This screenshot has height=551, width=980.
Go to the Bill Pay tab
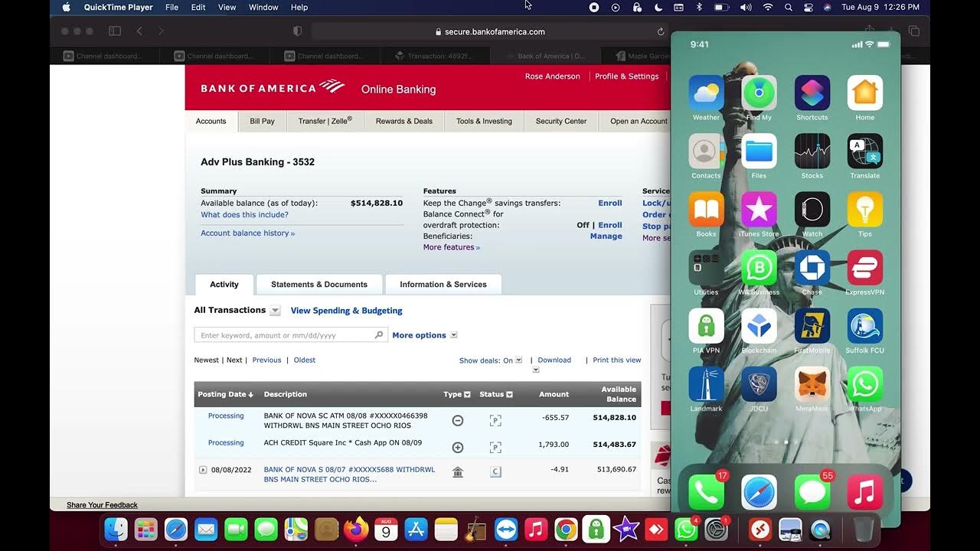click(x=262, y=121)
